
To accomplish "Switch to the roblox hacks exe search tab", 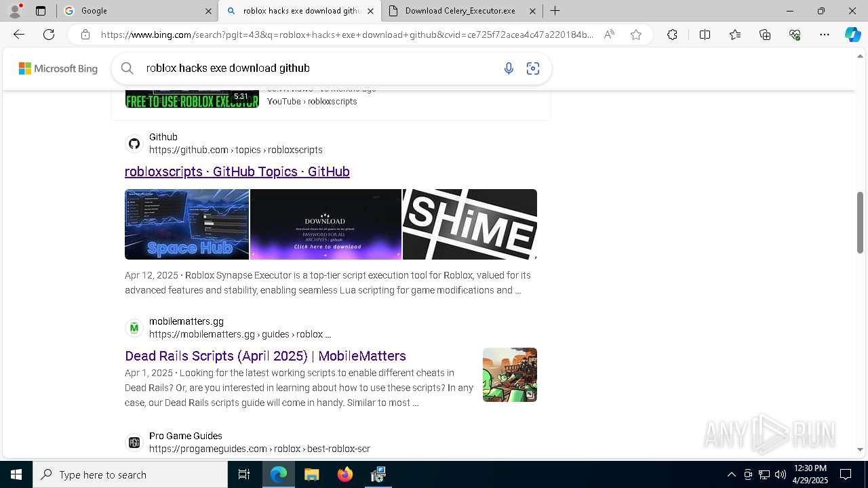I will 300,11.
